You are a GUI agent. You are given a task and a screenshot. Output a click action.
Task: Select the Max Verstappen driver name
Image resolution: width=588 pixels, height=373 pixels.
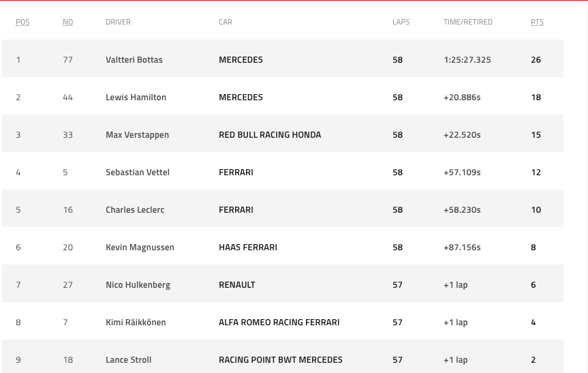coord(137,135)
